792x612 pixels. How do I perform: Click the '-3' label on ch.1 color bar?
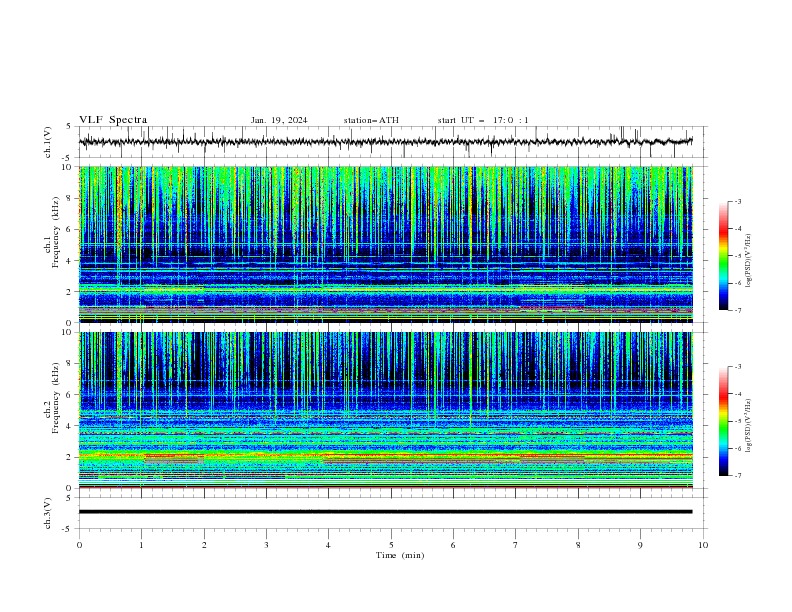737,201
